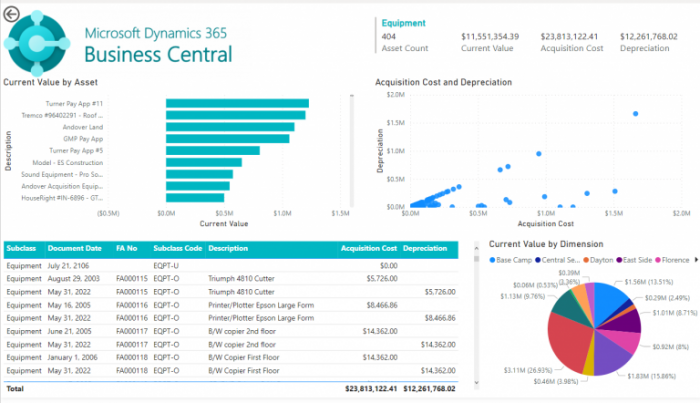Viewport: 700px width, 403px height.
Task: Sort by Description column header
Action: coord(228,249)
